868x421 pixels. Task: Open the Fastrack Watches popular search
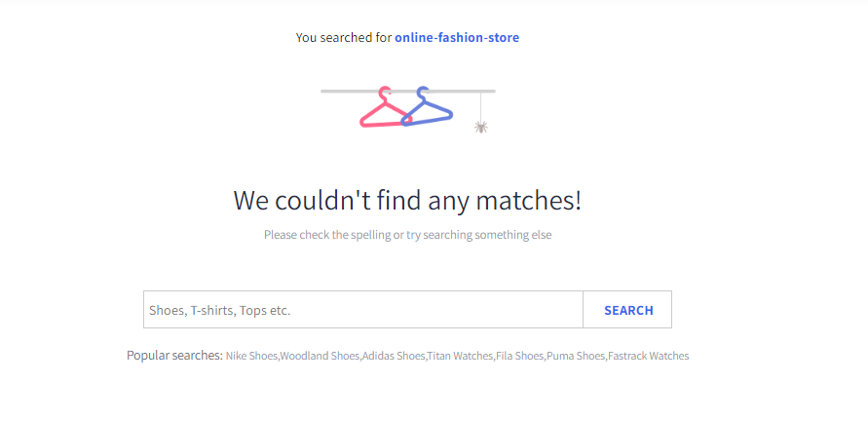pyautogui.click(x=649, y=357)
